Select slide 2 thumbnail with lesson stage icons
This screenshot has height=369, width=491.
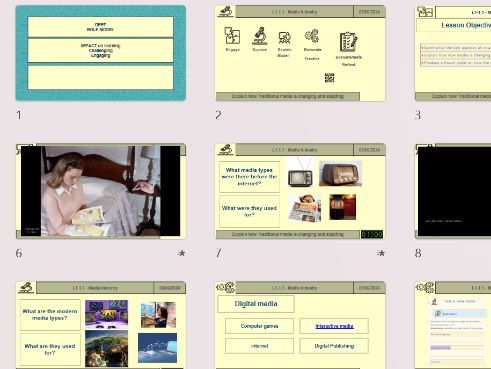point(300,53)
